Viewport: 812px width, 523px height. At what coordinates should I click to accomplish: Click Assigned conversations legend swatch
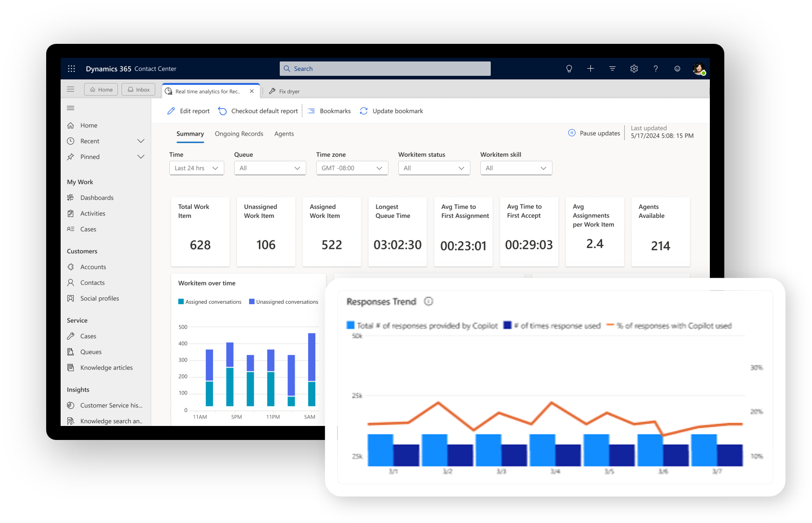pyautogui.click(x=181, y=302)
